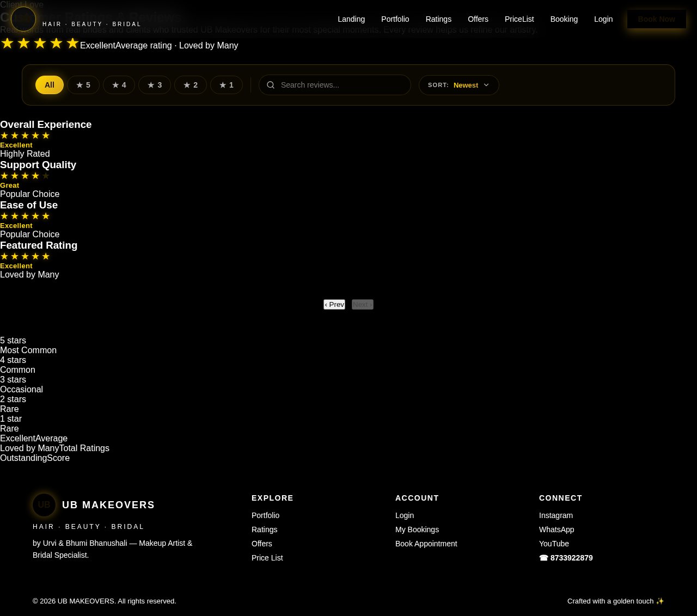
Task: Filter reviews by 2 stars
Action: [x=191, y=85]
